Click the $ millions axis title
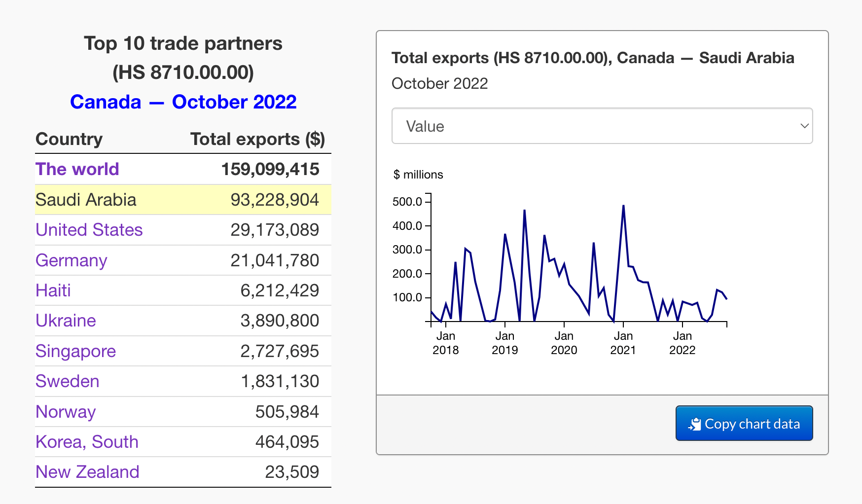This screenshot has width=862, height=504. (418, 175)
